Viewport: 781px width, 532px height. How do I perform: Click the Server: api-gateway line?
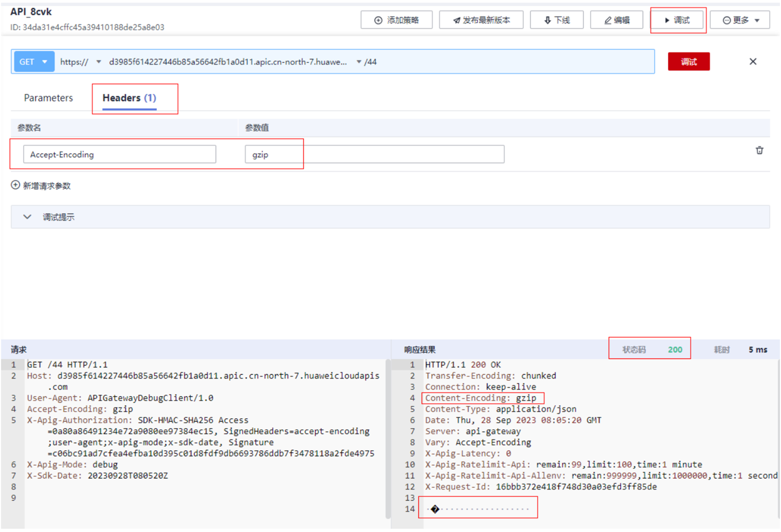click(x=473, y=431)
